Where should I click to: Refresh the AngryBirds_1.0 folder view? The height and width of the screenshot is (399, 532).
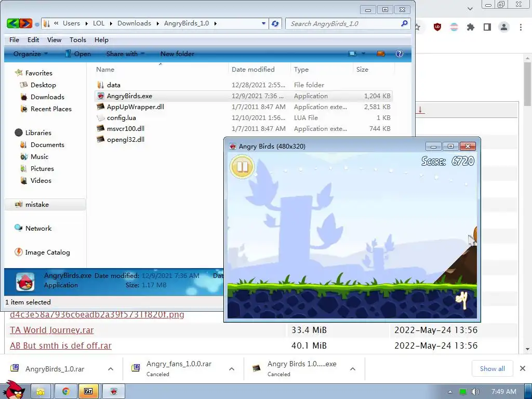(275, 23)
